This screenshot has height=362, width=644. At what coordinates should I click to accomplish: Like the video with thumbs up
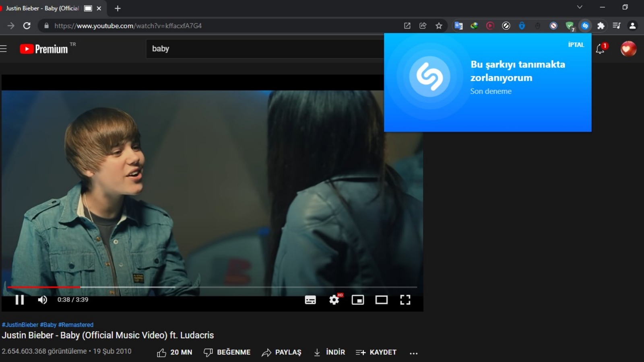pos(162,353)
